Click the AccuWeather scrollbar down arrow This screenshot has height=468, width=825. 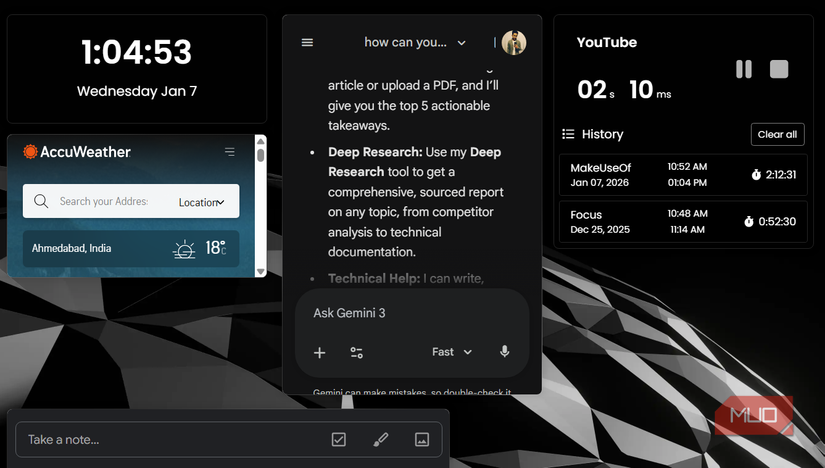pos(260,272)
